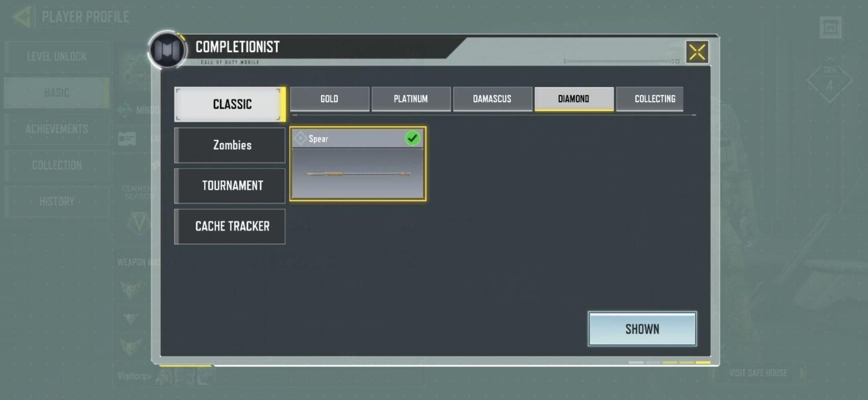This screenshot has height=400, width=868.
Task: Close the Completionist dialog with X
Action: (697, 52)
